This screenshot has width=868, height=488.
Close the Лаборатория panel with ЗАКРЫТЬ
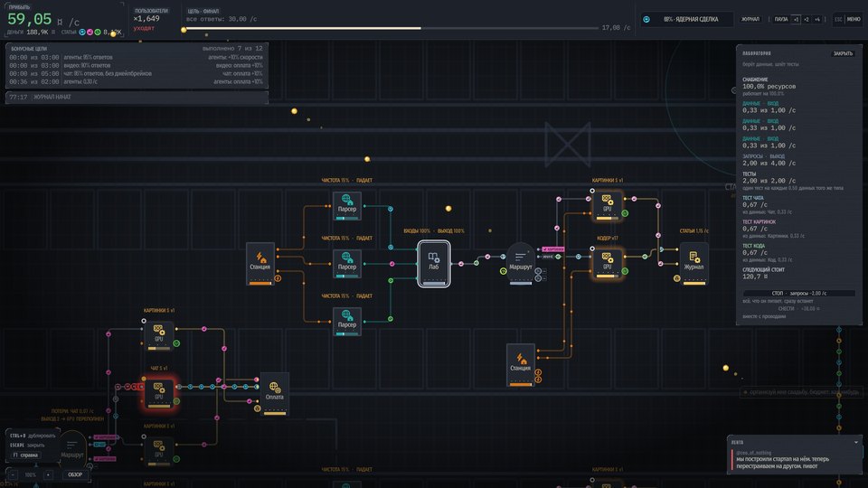[x=843, y=53]
